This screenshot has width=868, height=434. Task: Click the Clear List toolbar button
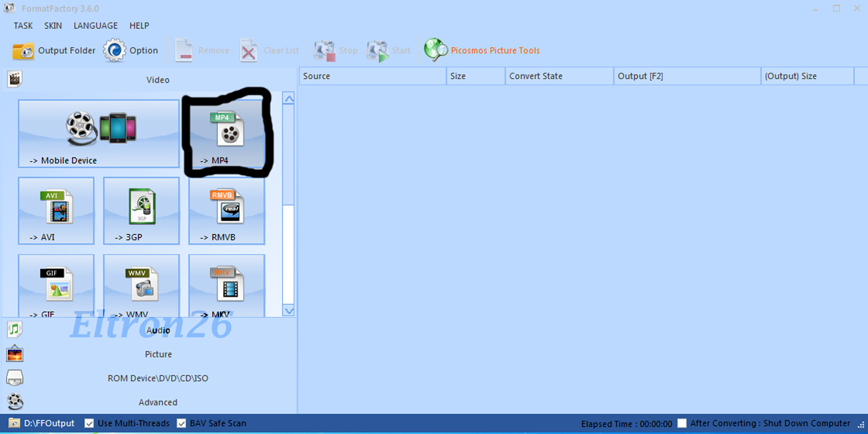point(270,51)
